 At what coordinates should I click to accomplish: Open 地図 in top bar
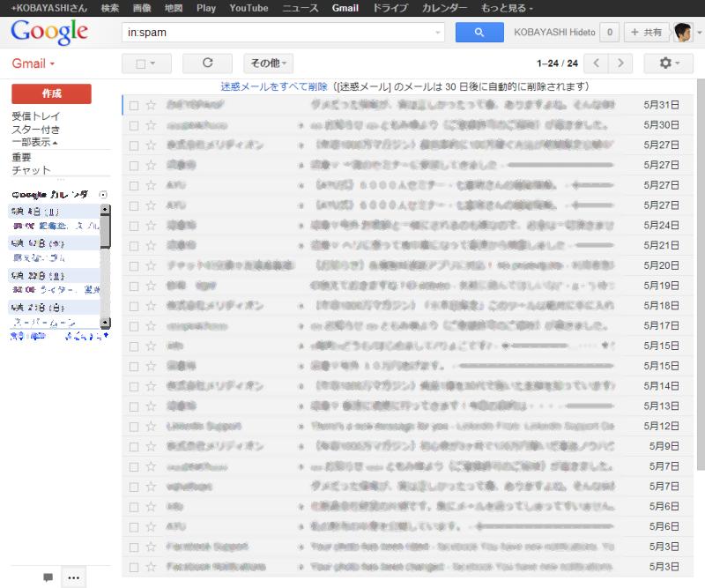174,8
